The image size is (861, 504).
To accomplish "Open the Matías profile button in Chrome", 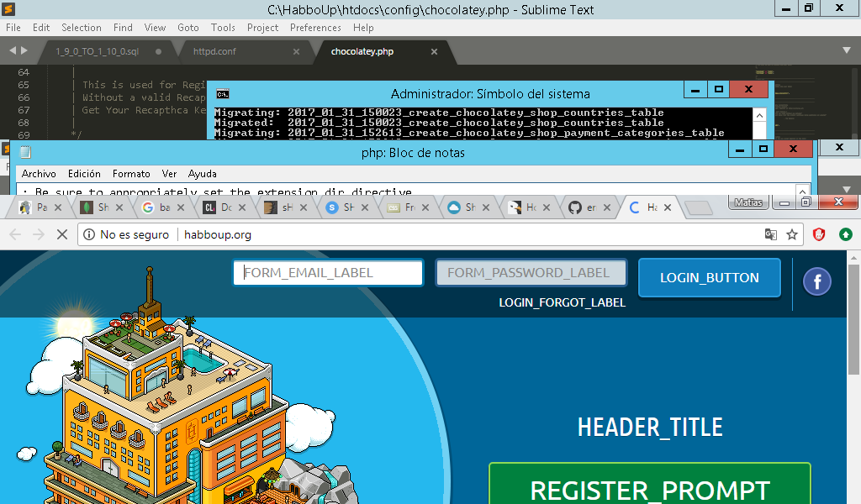I will [748, 202].
